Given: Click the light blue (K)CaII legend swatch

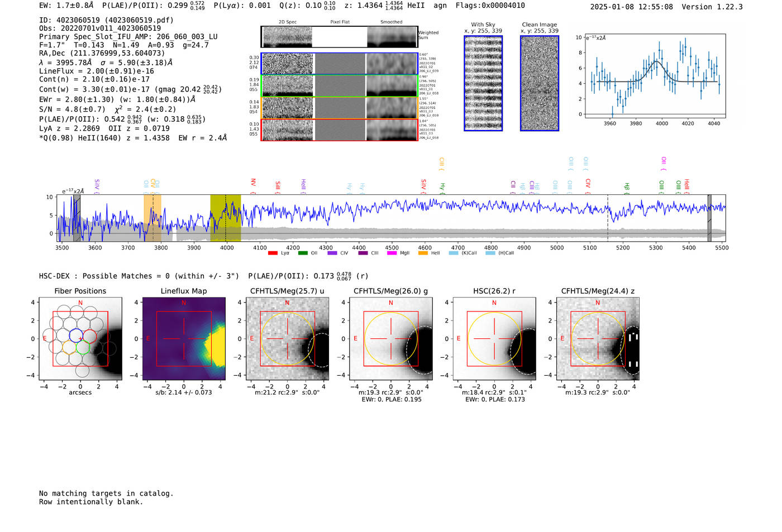Looking at the screenshot, I should tap(454, 253).
